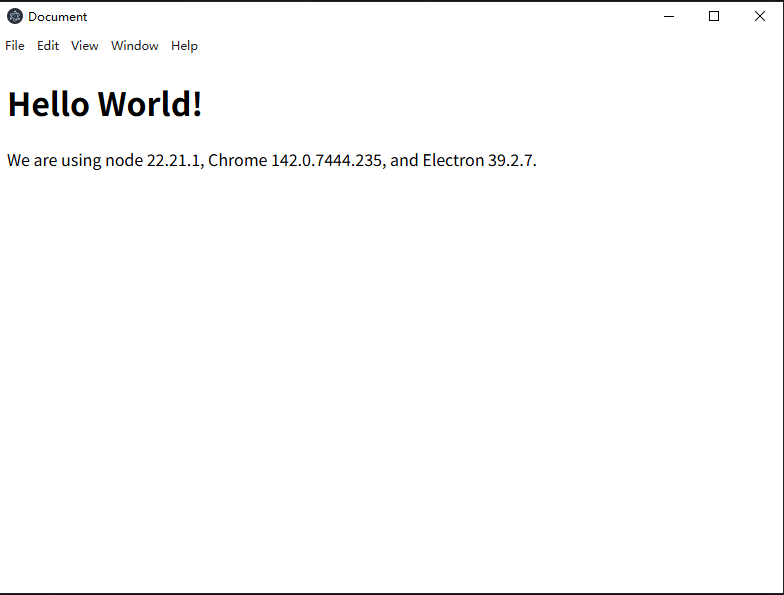
Task: Close the Document window
Action: tap(760, 16)
